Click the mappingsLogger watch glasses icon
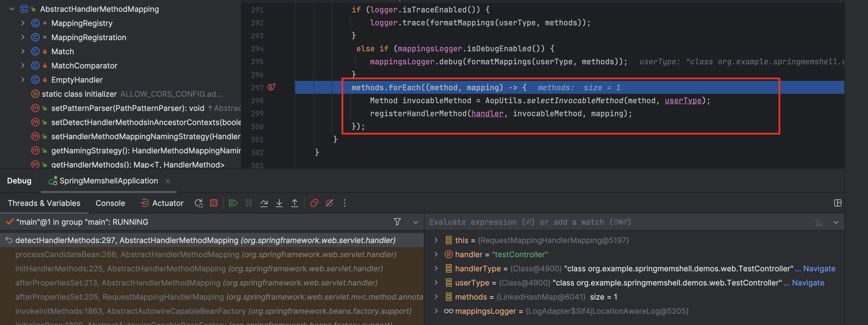 pos(448,311)
